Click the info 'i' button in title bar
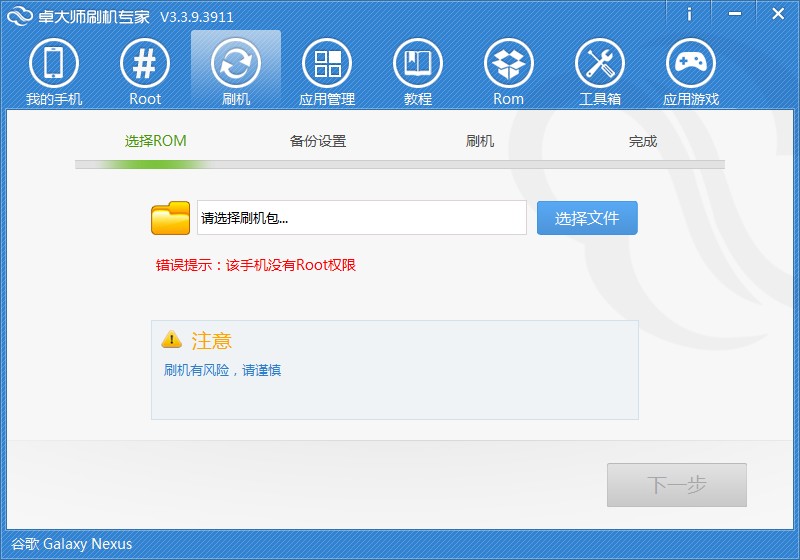Viewport: 800px width, 560px height. (689, 14)
